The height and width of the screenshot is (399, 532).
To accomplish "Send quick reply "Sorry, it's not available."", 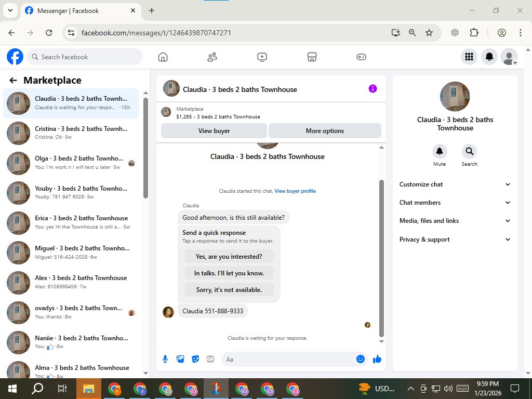I will click(229, 290).
